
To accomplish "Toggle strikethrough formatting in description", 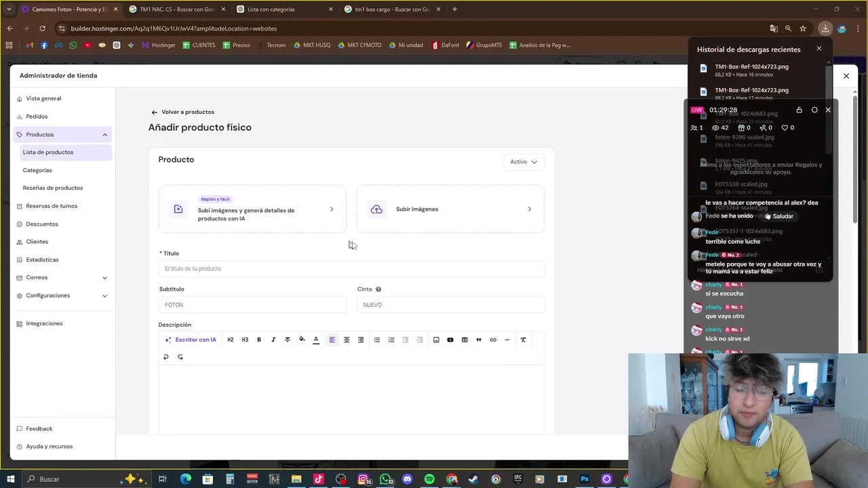I will point(288,340).
